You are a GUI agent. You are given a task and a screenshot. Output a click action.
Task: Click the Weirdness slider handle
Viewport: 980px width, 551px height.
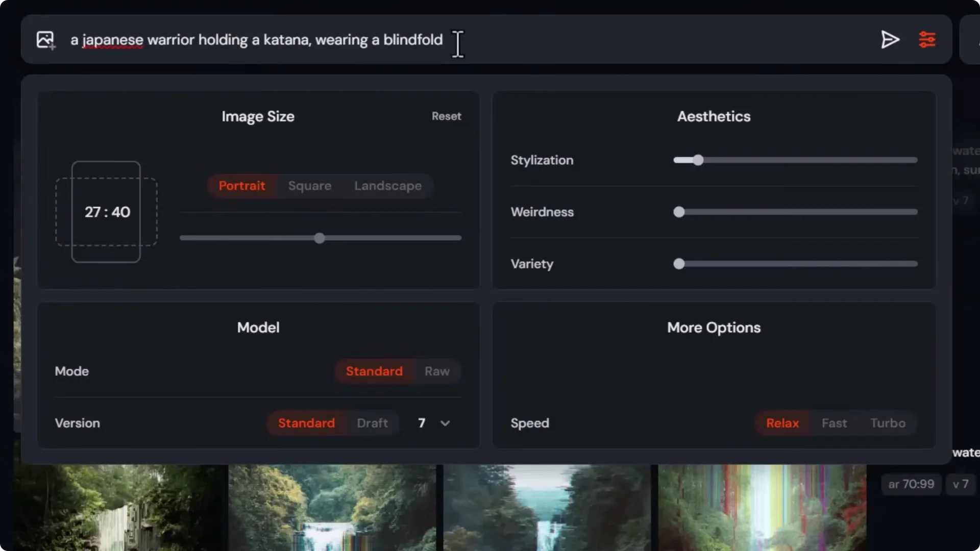click(x=679, y=212)
